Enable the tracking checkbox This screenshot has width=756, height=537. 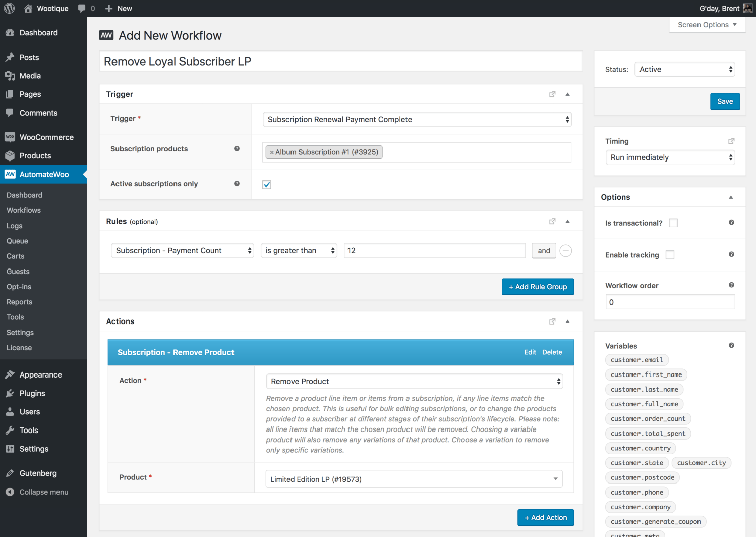coord(670,255)
